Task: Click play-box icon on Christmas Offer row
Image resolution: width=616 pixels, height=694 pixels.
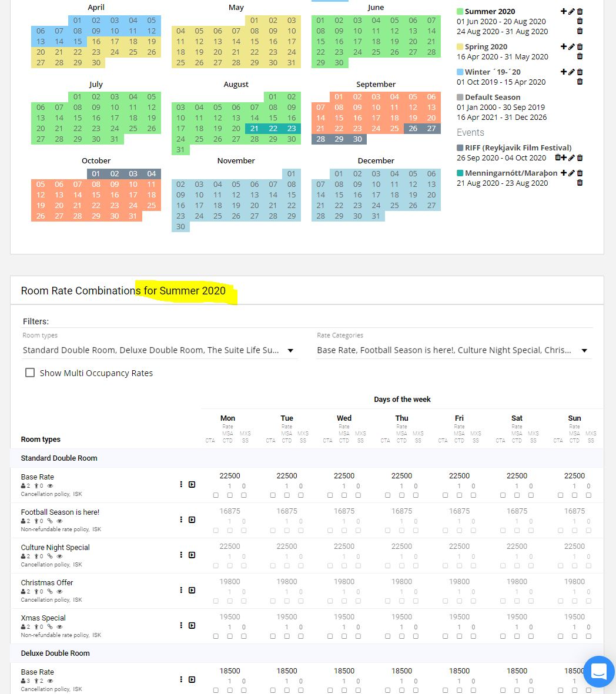Action: (x=192, y=590)
